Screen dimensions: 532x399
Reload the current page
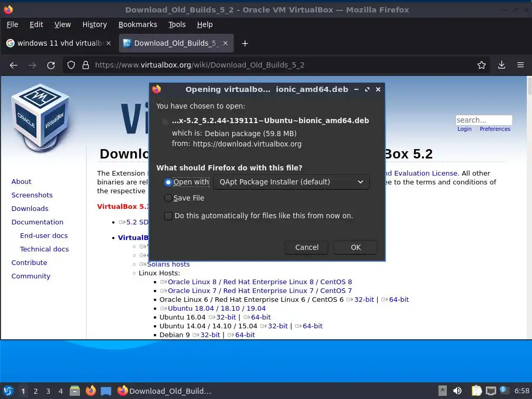pyautogui.click(x=51, y=65)
